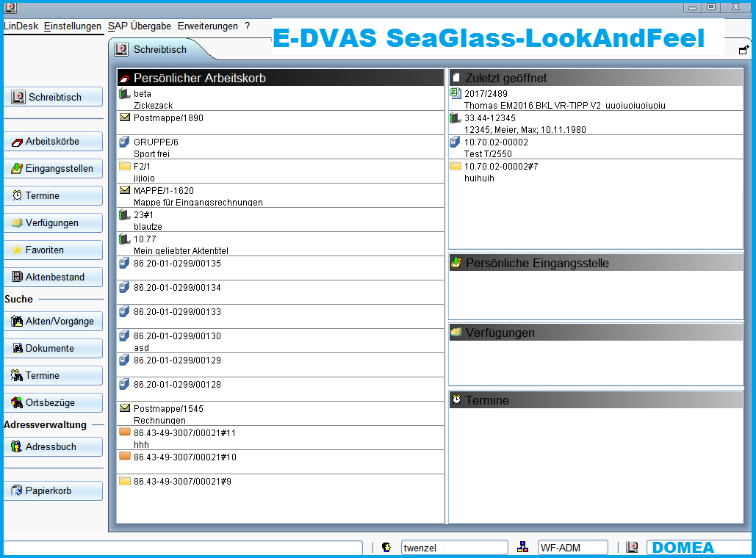
Task: Click the network icon beside WF-ADM field
Action: [x=523, y=547]
